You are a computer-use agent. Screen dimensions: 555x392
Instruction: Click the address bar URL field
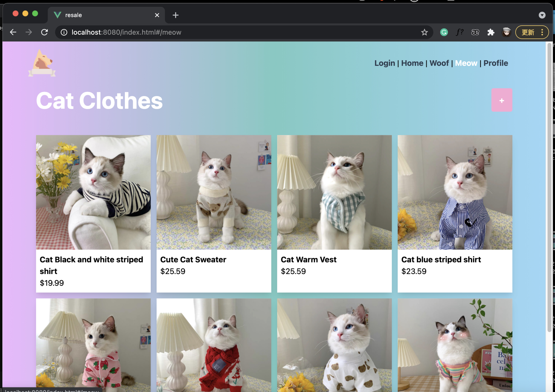pyautogui.click(x=242, y=32)
